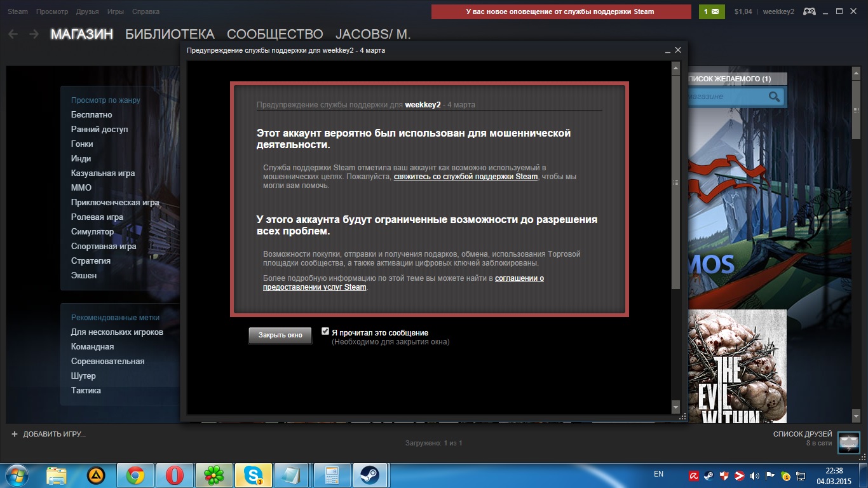Switch to Big Picture mode with gamepad icon
Viewport: 868px width, 488px height.
pos(810,11)
